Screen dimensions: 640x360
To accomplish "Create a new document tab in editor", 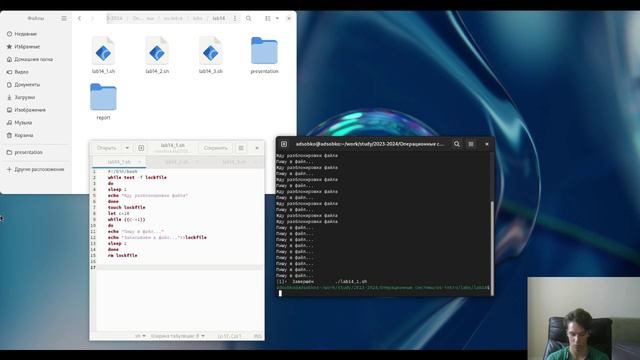I will [141, 148].
